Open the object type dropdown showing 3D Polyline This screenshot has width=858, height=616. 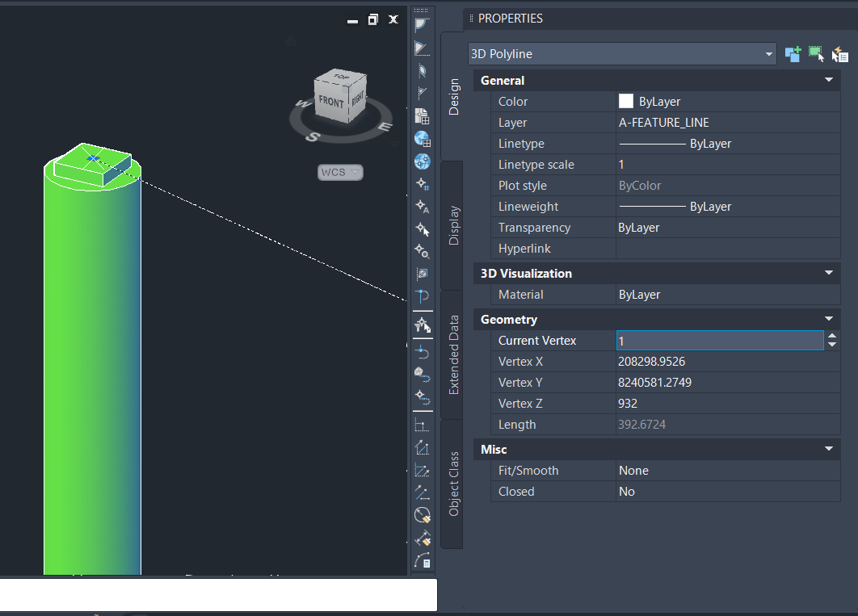click(768, 54)
